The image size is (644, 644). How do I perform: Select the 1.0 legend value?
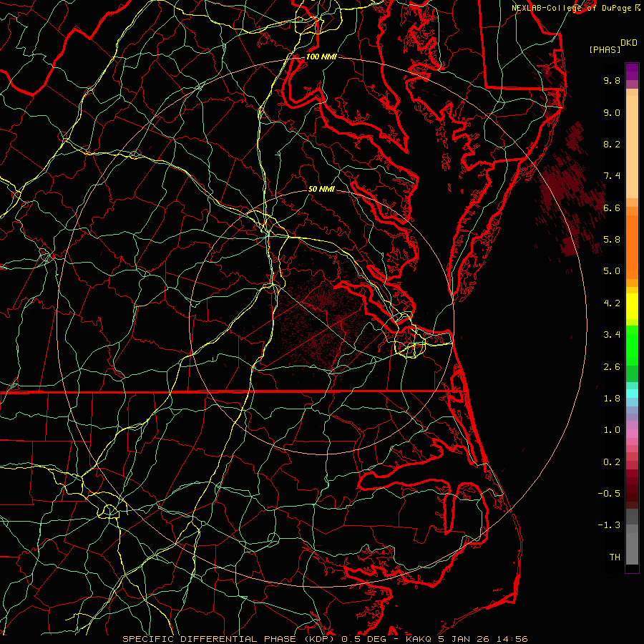[x=612, y=430]
